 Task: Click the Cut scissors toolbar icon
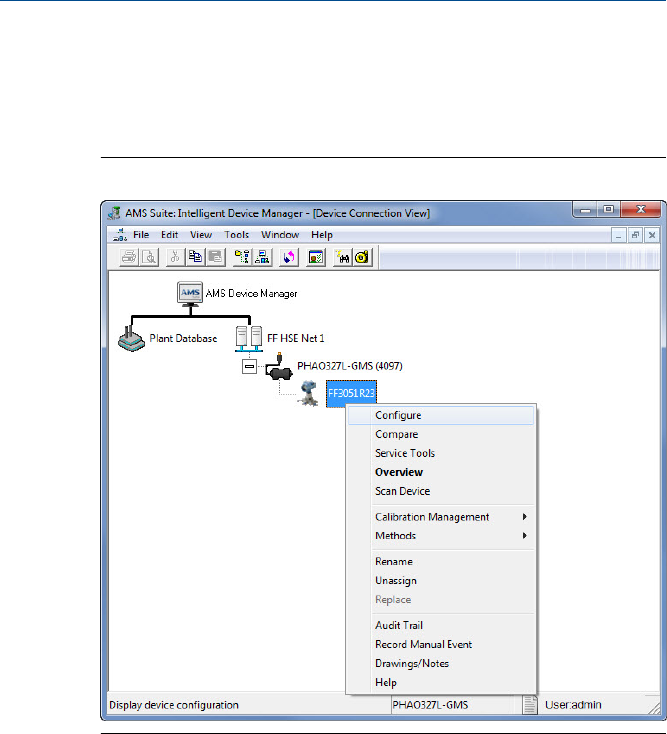tap(175, 257)
